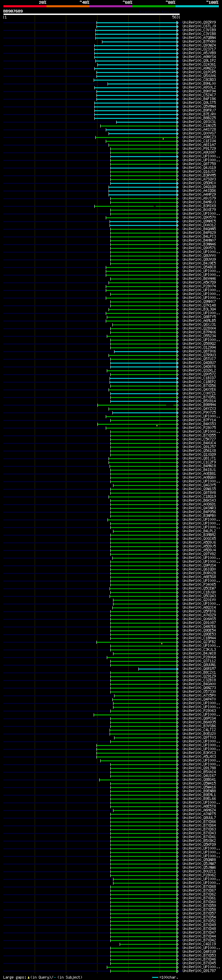Viewport: 222px width, 980px height.
Task: Select the UniRef100_O55234 label
Action: [x=199, y=336]
